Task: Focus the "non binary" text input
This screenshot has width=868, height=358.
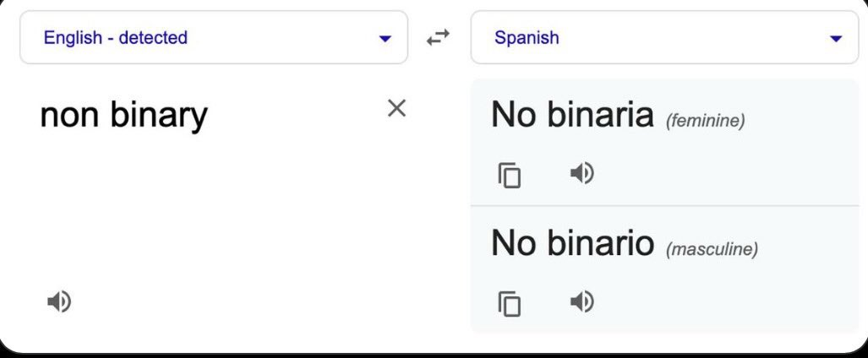Action: (123, 115)
